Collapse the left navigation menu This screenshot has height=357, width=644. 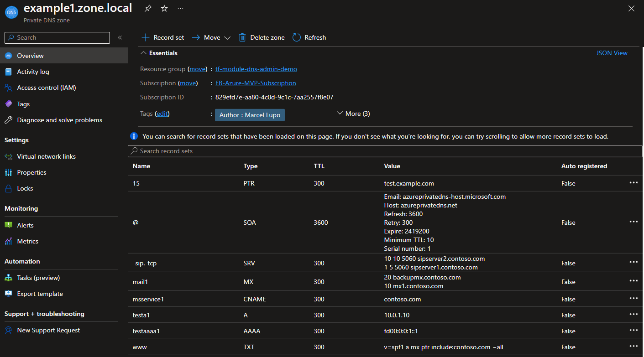pyautogui.click(x=120, y=38)
